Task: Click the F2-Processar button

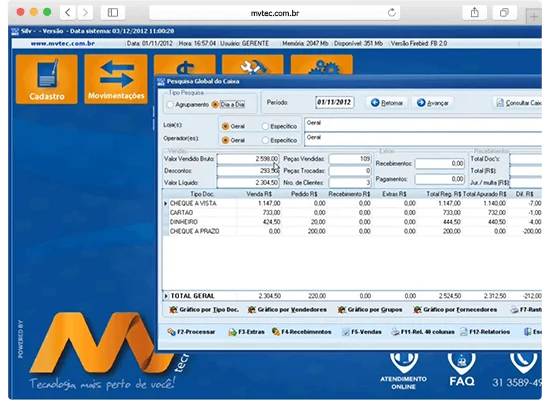Action: [x=191, y=332]
